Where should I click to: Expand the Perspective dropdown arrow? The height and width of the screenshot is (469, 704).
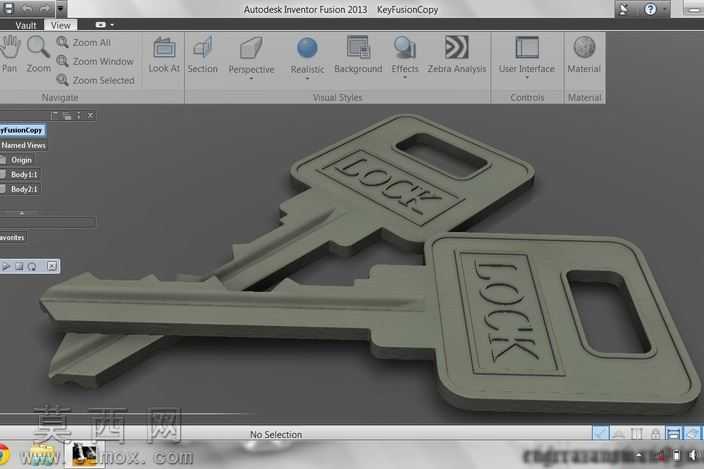251,79
